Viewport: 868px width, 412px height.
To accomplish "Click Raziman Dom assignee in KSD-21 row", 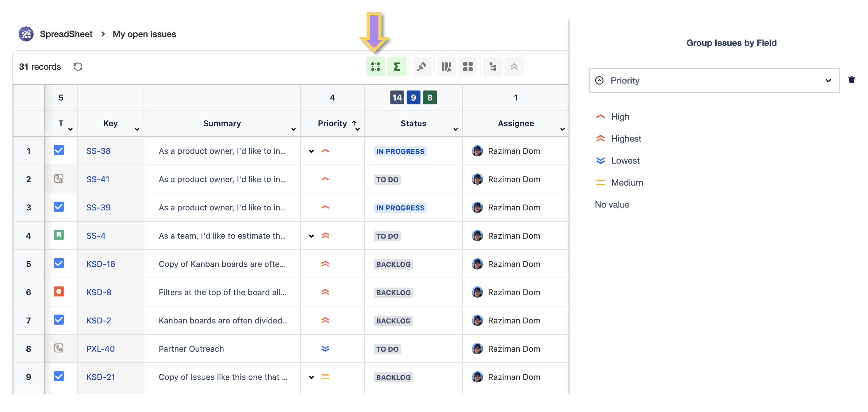I will pos(506,377).
